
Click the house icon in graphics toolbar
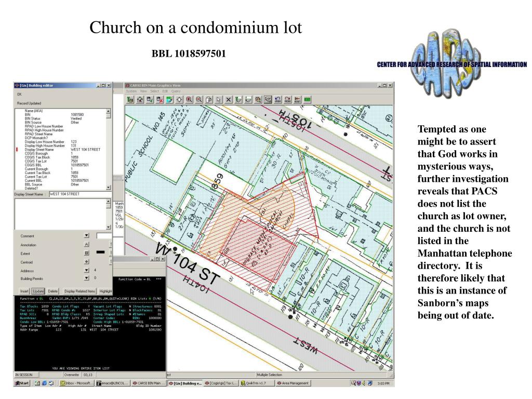tap(140, 99)
